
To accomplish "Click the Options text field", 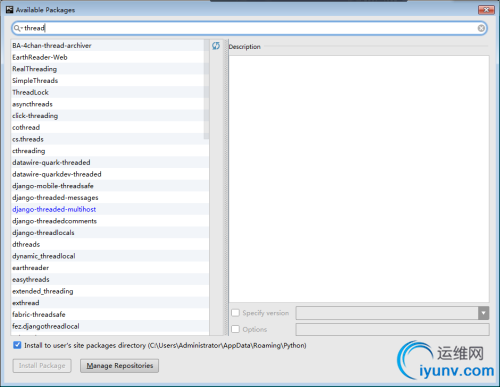I will (392, 329).
